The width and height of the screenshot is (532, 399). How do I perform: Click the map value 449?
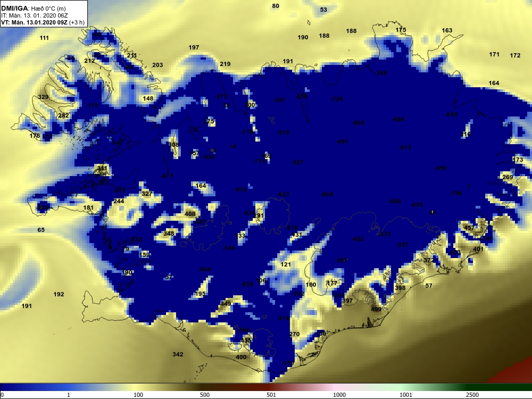pyautogui.click(x=226, y=304)
